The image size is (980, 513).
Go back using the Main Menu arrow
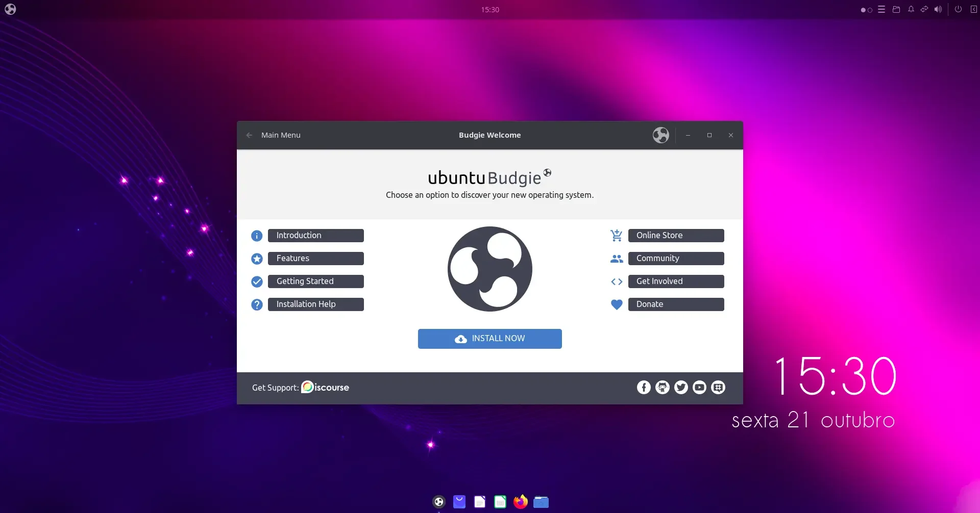point(249,135)
